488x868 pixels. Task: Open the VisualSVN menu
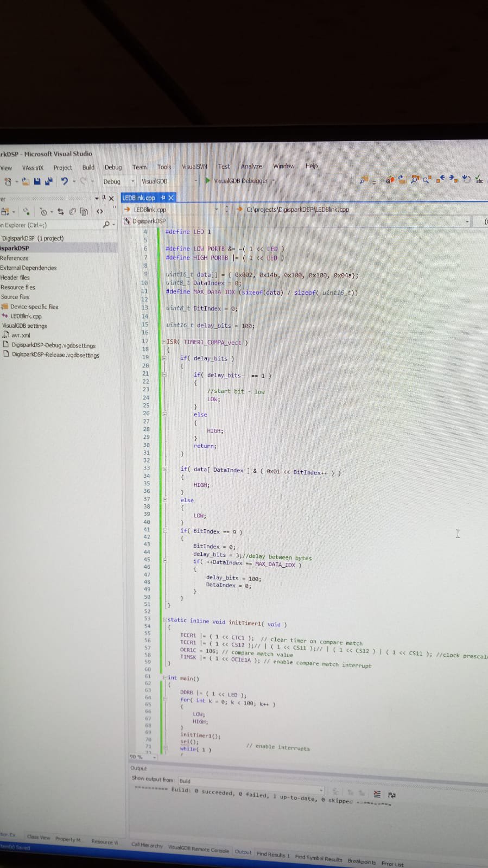coord(194,167)
